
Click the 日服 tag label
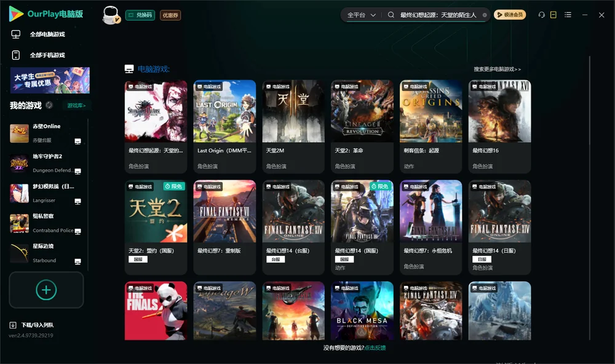coord(482,259)
